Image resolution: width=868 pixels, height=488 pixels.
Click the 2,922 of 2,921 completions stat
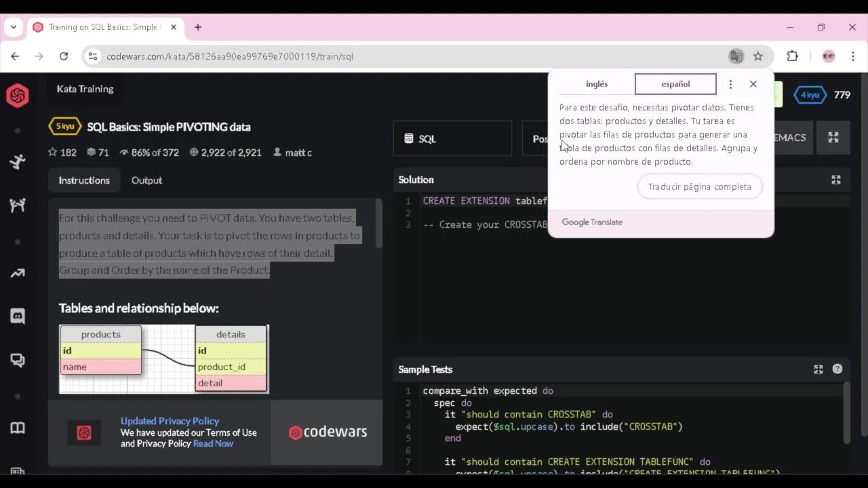pyautogui.click(x=226, y=152)
